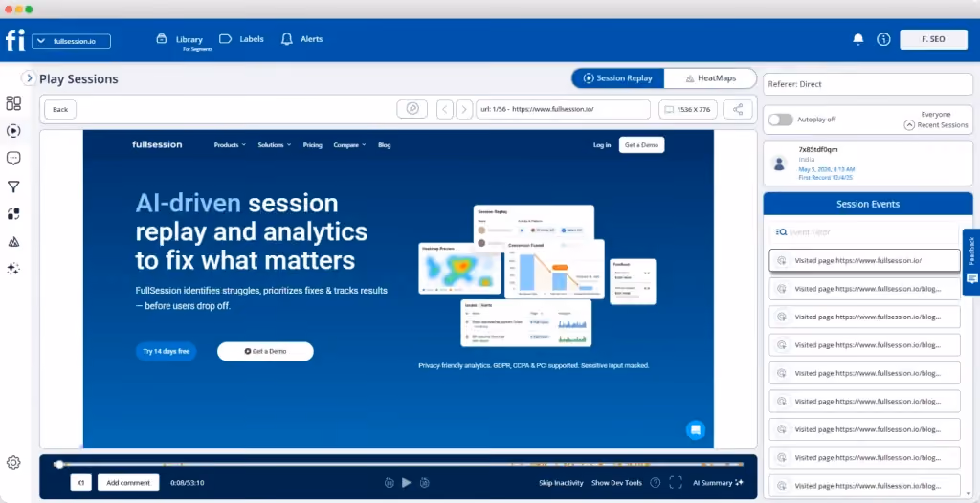Open the segments squares icon in sidebar

tap(13, 213)
